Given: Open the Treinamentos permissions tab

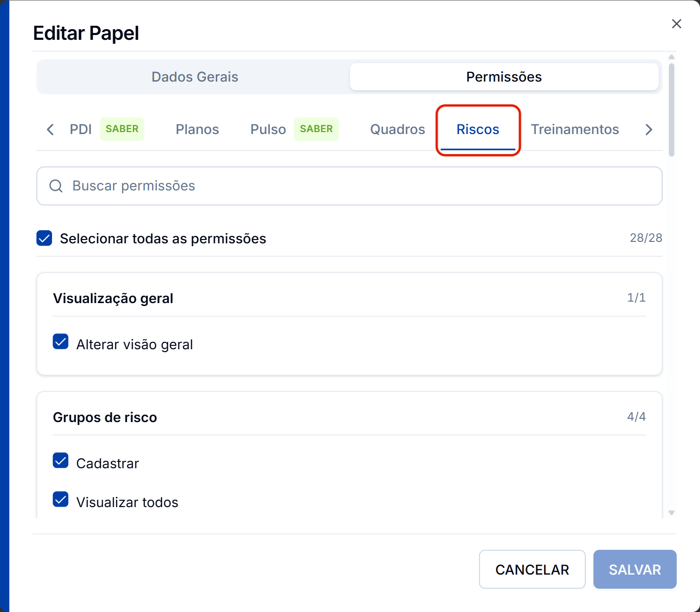Looking at the screenshot, I should click(575, 129).
